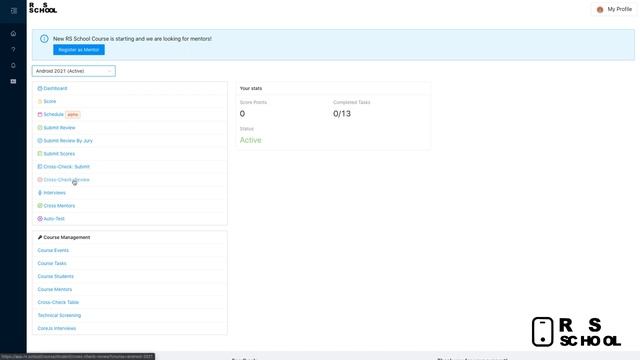Image resolution: width=640 pixels, height=360 pixels.
Task: Click the Cross Mentors icon
Action: [x=40, y=206]
